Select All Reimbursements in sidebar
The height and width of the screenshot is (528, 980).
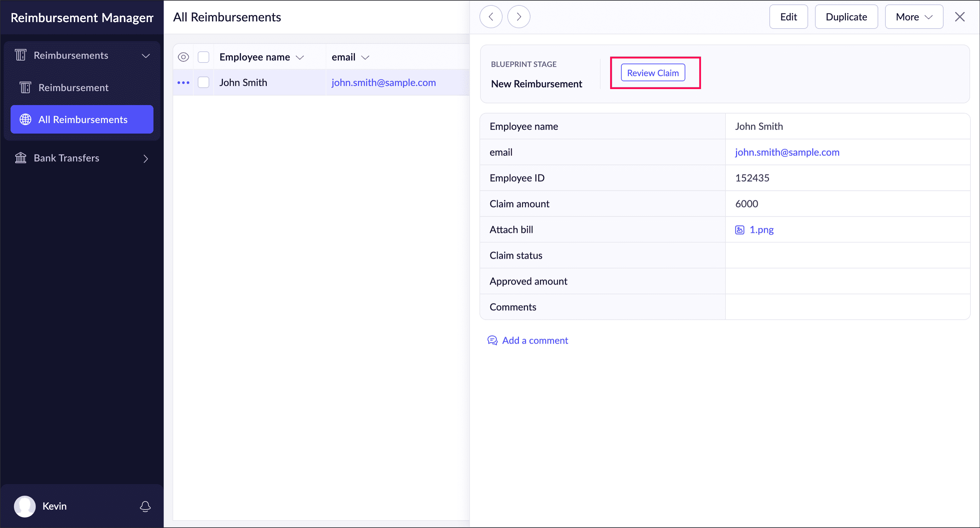pyautogui.click(x=82, y=119)
